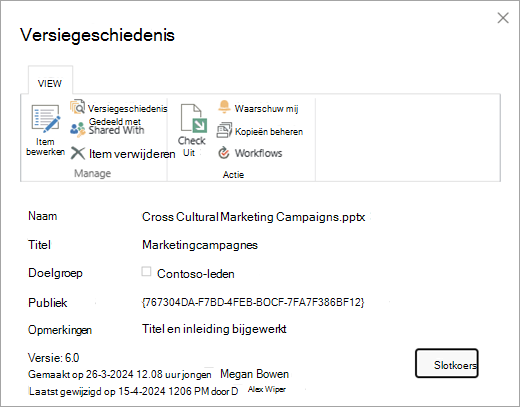
Task: Click the Item bewerken edit icon
Action: 46,118
